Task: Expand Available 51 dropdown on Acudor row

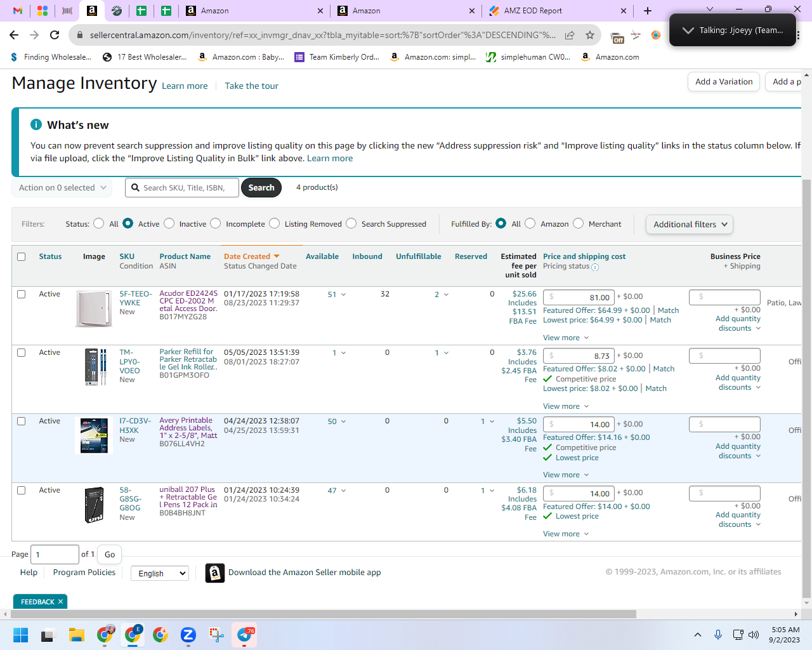Action: point(344,295)
